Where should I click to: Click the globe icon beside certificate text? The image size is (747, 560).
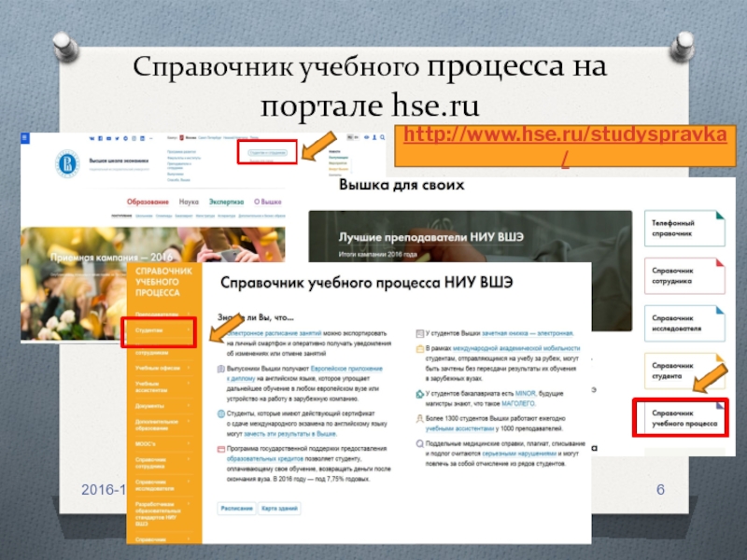(x=220, y=413)
